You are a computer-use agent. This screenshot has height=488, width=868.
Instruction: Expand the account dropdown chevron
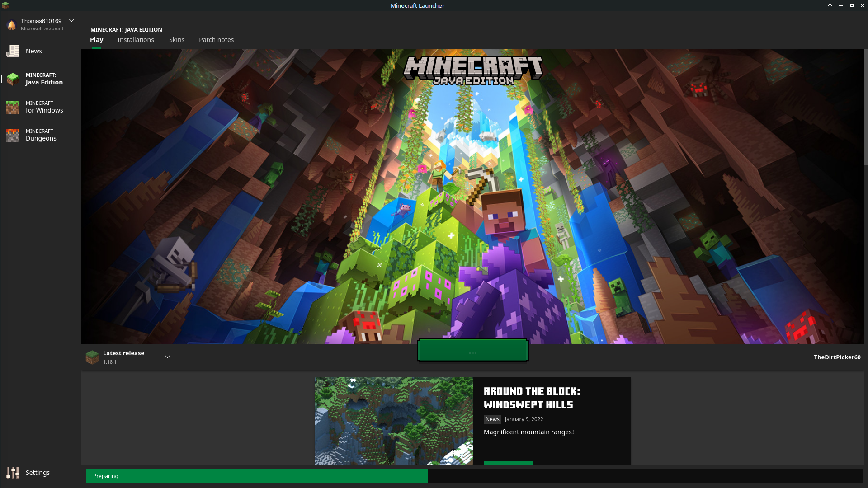point(71,21)
